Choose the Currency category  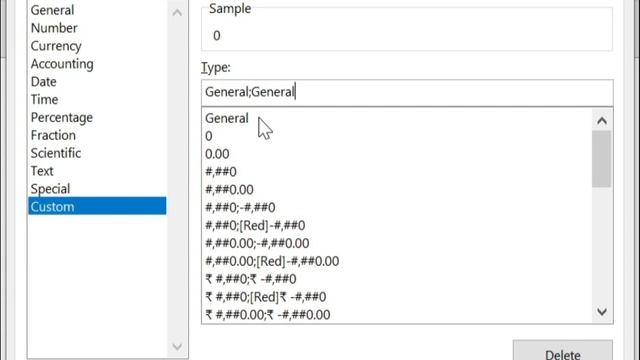[97, 46]
